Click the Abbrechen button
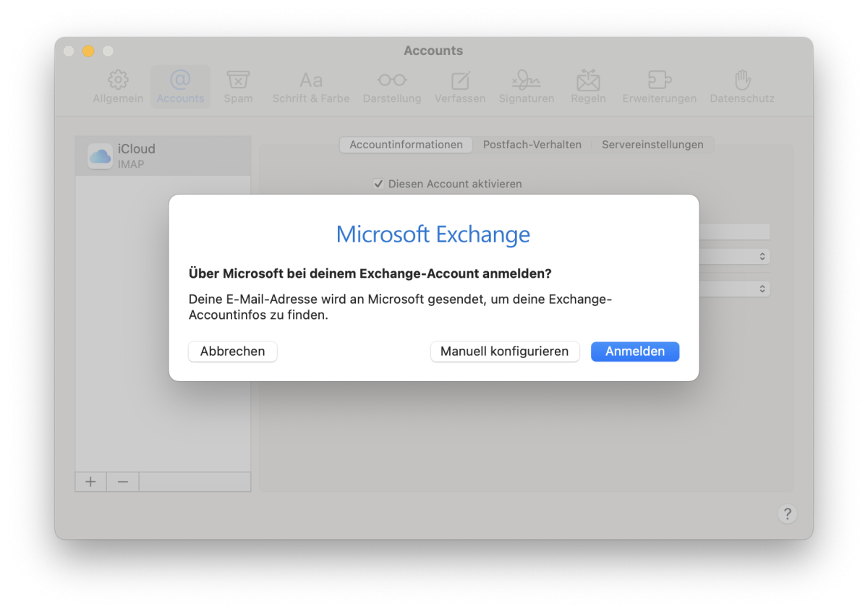The width and height of the screenshot is (868, 612). 233,352
